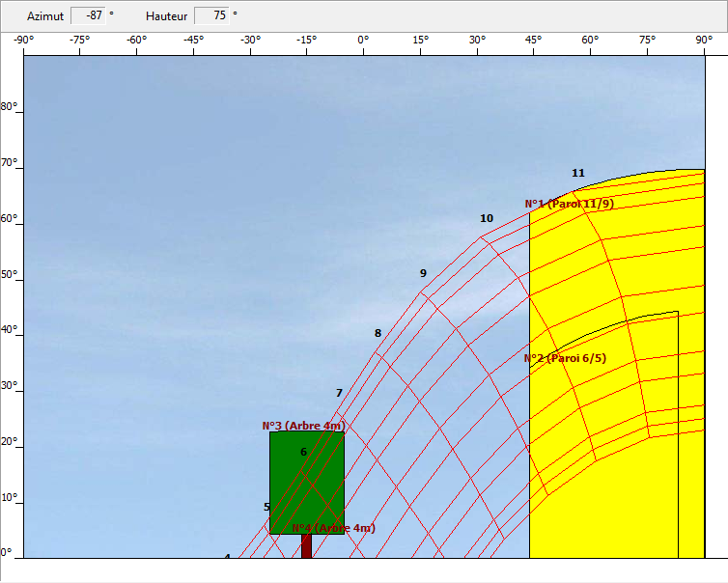Click the Azimut field label
The width and height of the screenshot is (728, 583).
(45, 16)
